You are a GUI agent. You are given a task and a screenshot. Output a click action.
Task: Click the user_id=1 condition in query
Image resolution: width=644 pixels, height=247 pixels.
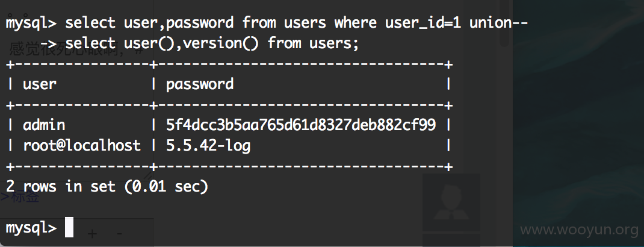pos(423,23)
